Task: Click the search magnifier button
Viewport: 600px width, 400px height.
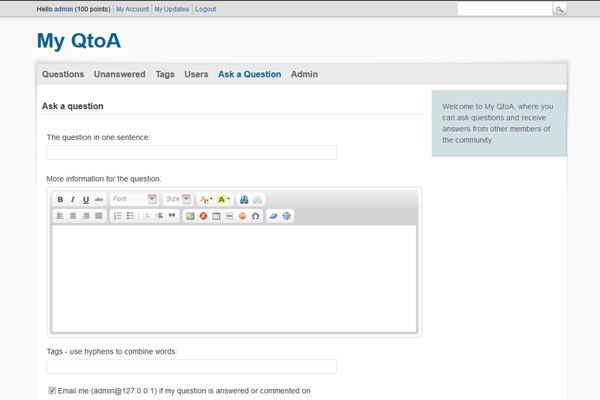Action: (559, 9)
